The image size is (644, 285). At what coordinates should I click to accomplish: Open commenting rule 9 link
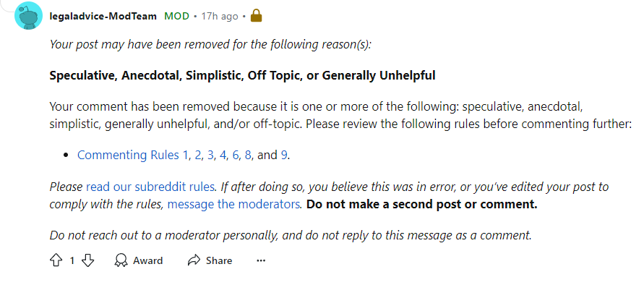pyautogui.click(x=284, y=155)
